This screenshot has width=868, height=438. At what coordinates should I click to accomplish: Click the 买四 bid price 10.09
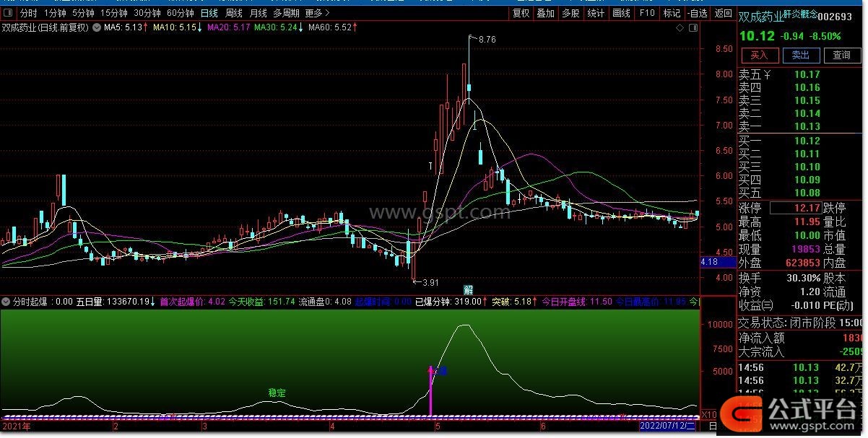point(807,180)
